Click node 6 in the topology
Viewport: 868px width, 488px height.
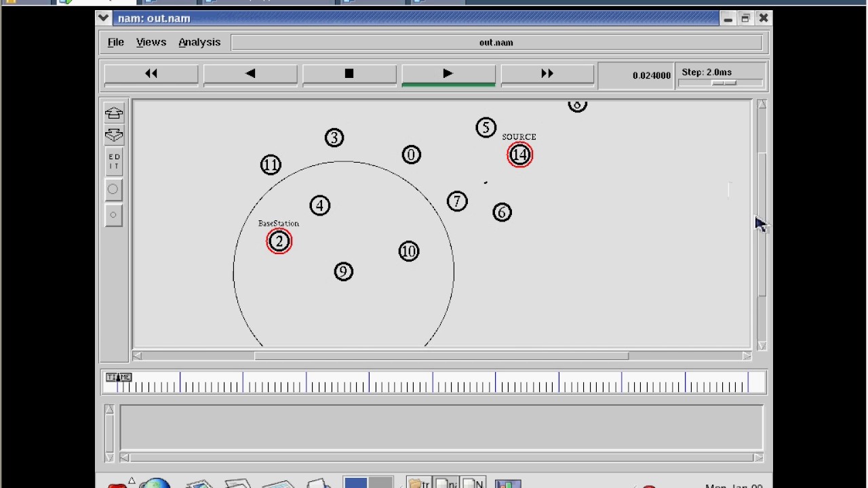pyautogui.click(x=502, y=213)
